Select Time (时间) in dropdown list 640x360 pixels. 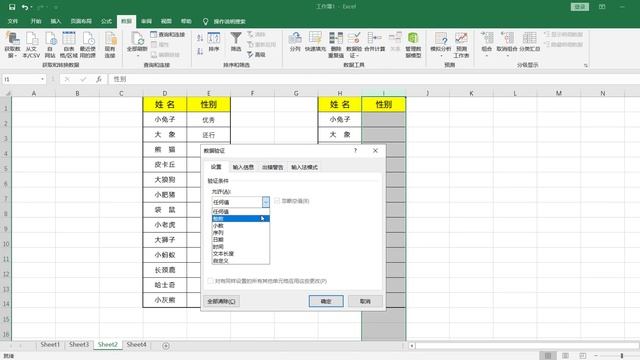(240, 247)
